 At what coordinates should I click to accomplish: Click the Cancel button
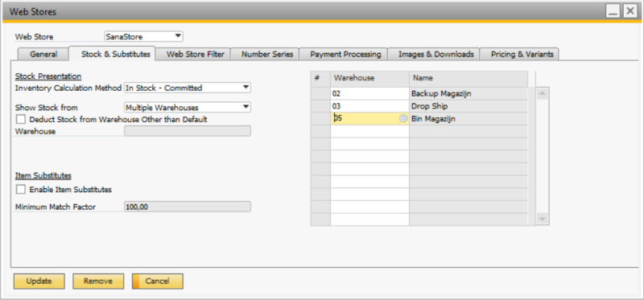(157, 282)
